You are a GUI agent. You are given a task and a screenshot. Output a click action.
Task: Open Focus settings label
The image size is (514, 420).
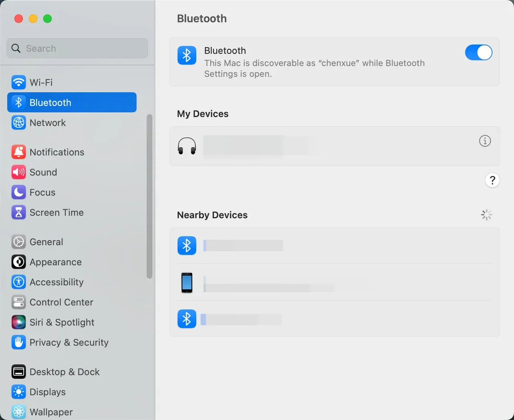click(x=43, y=192)
